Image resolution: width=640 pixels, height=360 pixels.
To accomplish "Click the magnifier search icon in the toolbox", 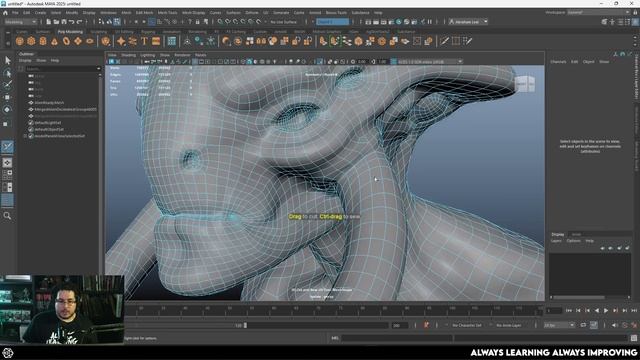I will click(x=7, y=216).
